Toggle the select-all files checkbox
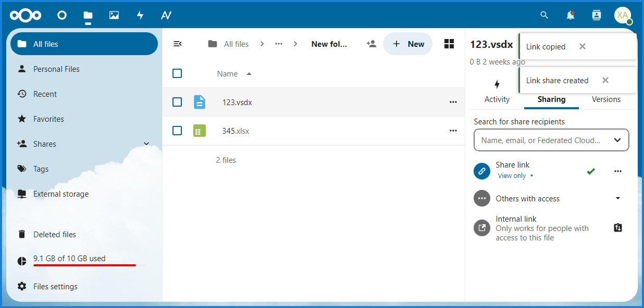 [177, 73]
